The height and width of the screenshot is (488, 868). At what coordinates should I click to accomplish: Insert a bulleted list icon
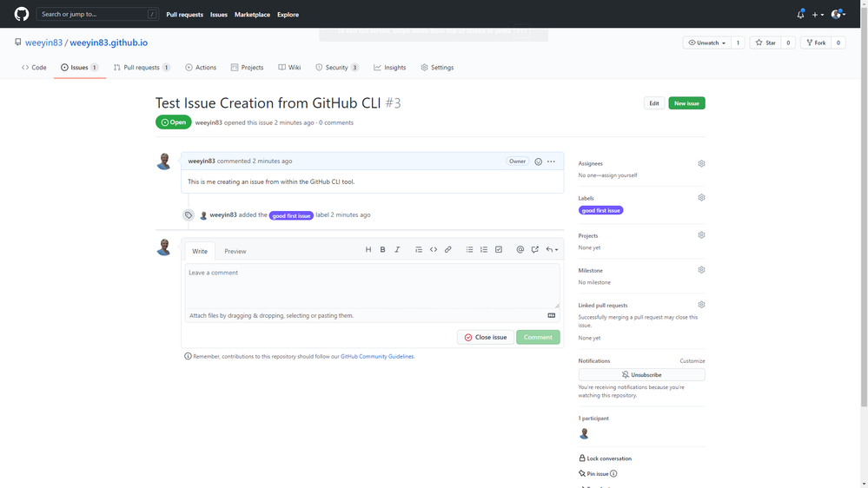click(469, 249)
